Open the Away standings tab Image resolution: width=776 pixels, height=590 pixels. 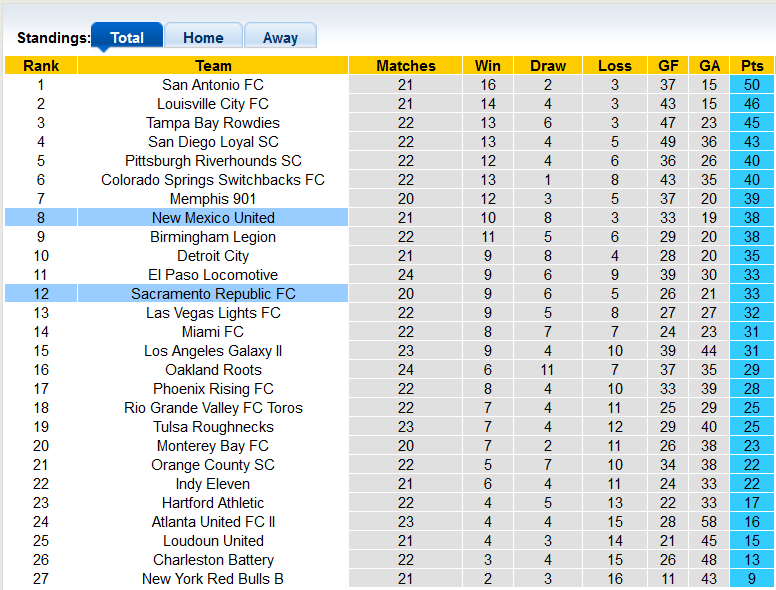(x=280, y=38)
